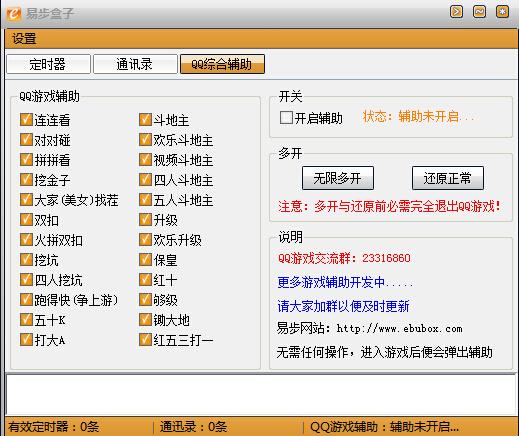Click 无需任何操作 instruction text
Viewport: 519px width, 436px height.
(x=384, y=352)
